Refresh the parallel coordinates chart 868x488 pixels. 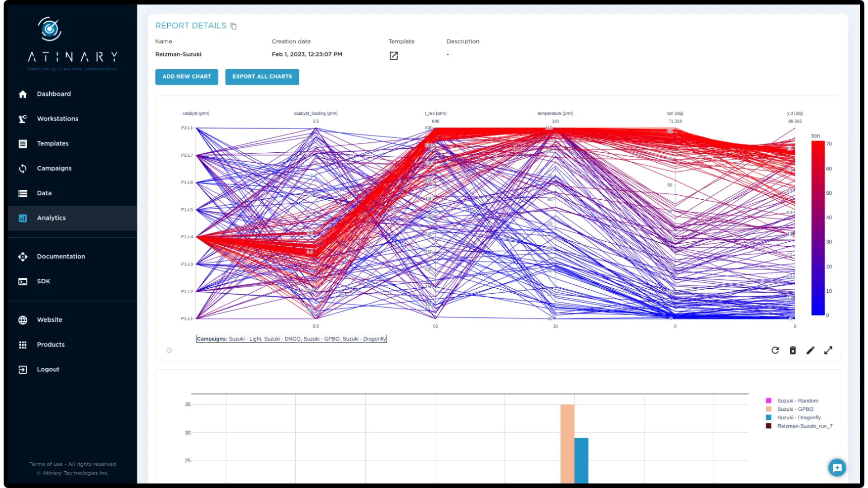(775, 350)
